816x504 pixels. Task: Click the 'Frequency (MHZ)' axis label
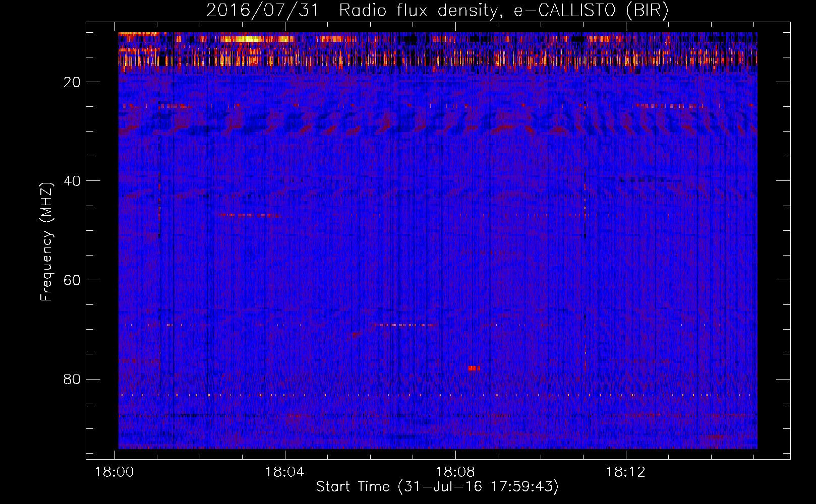coord(46,242)
